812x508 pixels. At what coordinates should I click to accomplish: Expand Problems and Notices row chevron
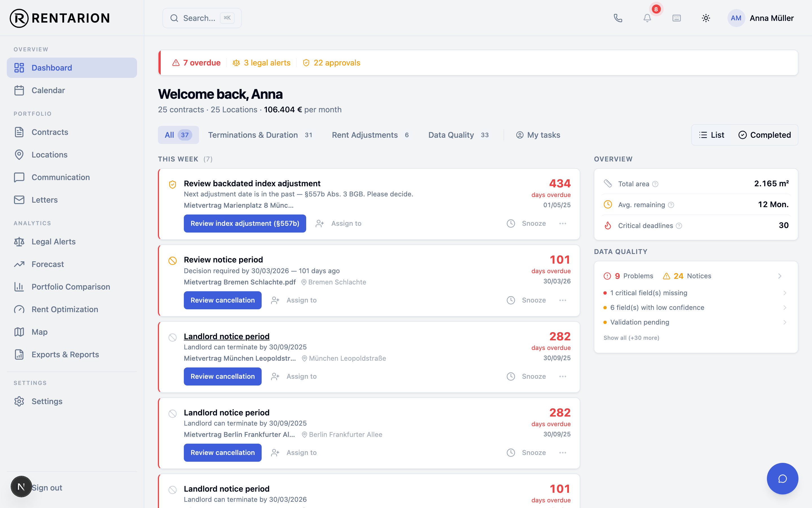pos(780,276)
